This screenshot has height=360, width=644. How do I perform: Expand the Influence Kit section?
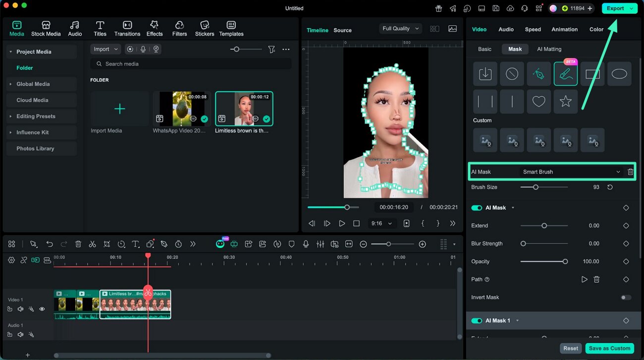coord(10,132)
